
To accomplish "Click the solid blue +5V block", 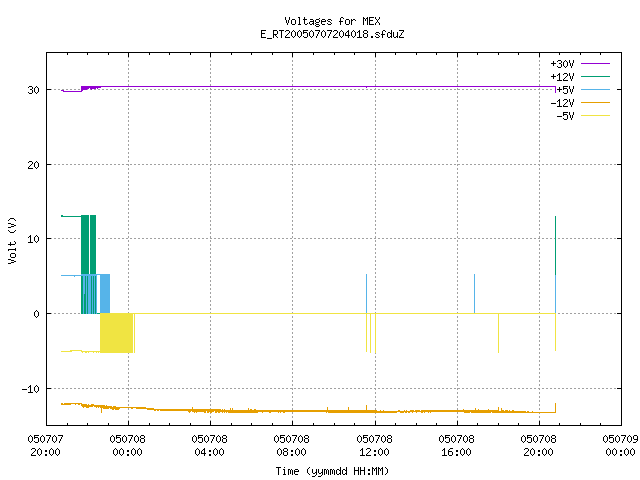I will 105,294.
